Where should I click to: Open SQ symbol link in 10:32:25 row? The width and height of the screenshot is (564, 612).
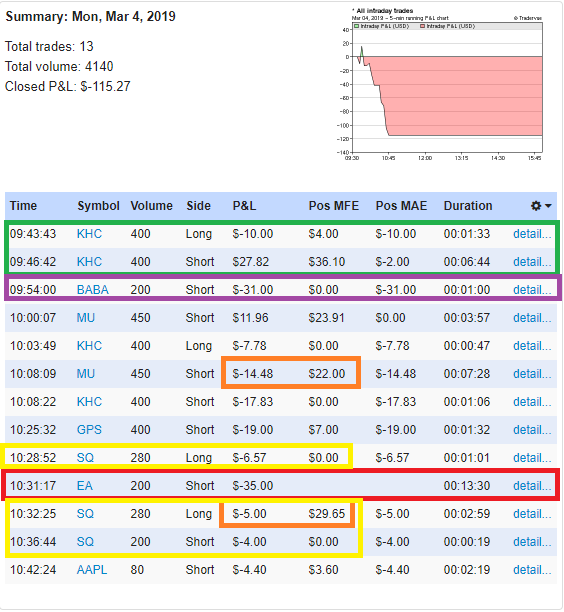[x=85, y=514]
